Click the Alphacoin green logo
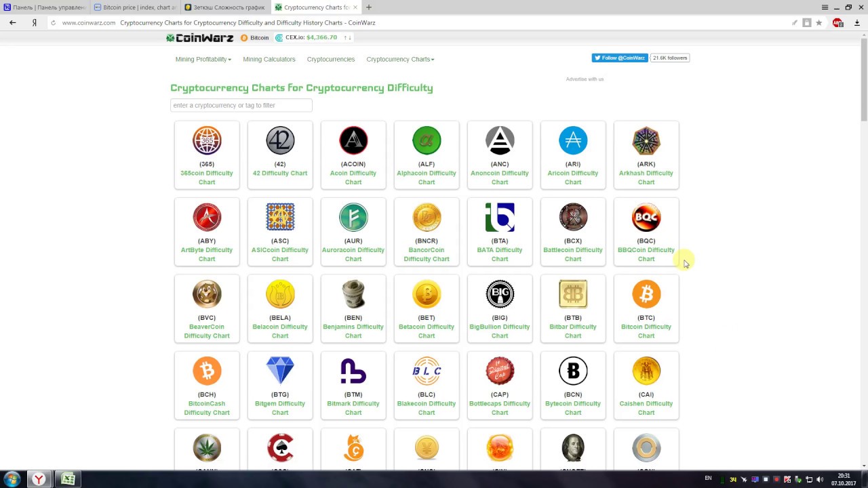Image resolution: width=868 pixels, height=488 pixels. click(x=427, y=141)
